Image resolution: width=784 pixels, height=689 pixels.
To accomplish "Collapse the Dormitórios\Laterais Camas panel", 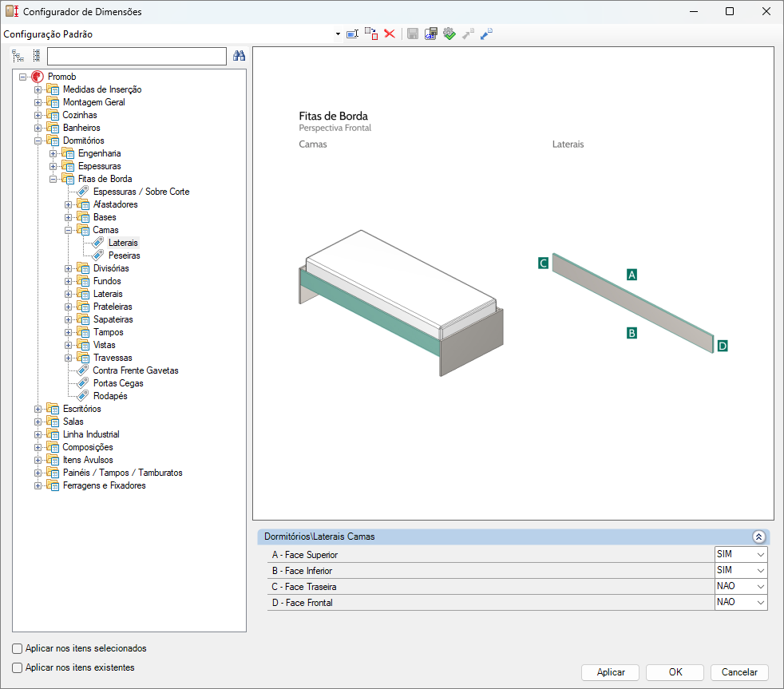I will pyautogui.click(x=758, y=537).
